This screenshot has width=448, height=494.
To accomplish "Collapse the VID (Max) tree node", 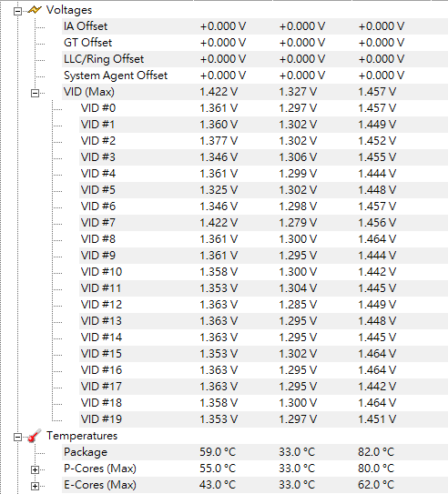I will click(x=35, y=94).
